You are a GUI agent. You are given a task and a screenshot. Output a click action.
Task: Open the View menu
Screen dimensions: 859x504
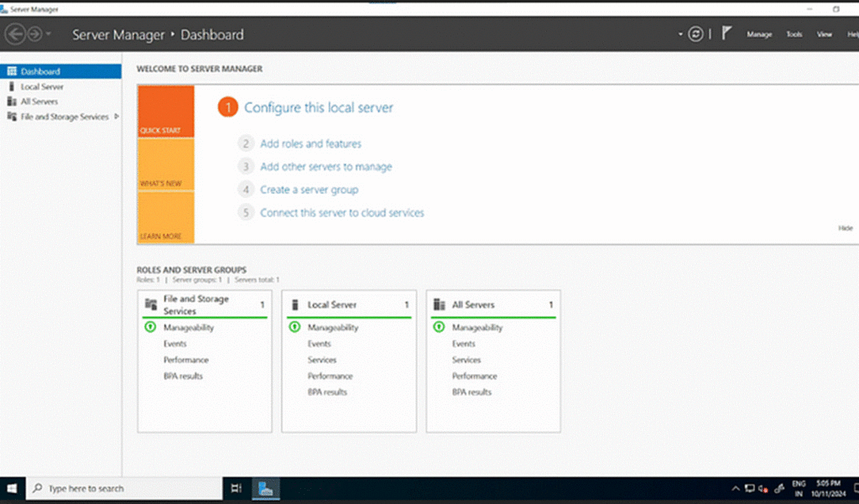825,34
